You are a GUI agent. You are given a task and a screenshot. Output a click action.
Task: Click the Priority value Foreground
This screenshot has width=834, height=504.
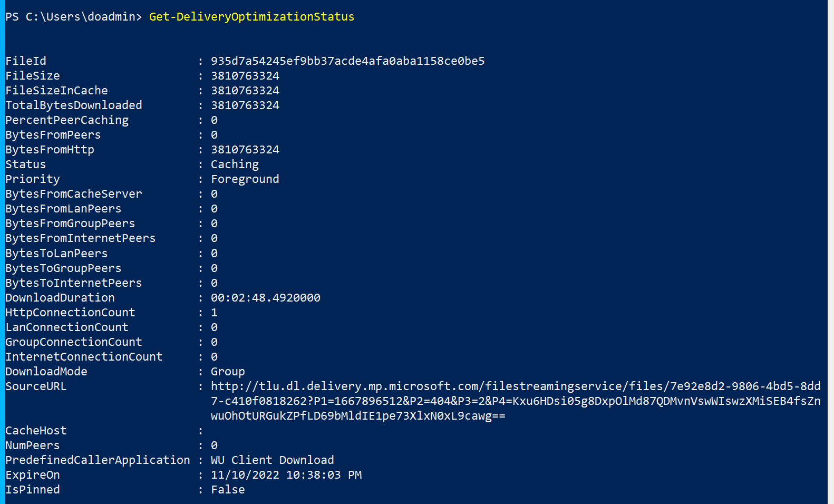[245, 179]
